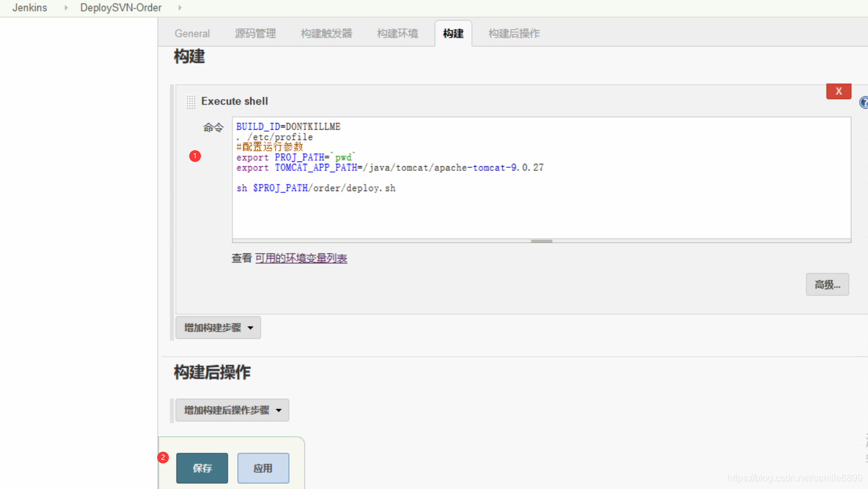Image resolution: width=868 pixels, height=489 pixels.
Task: Click the BUILD_ID=DONTKILLME line
Action: 288,126
